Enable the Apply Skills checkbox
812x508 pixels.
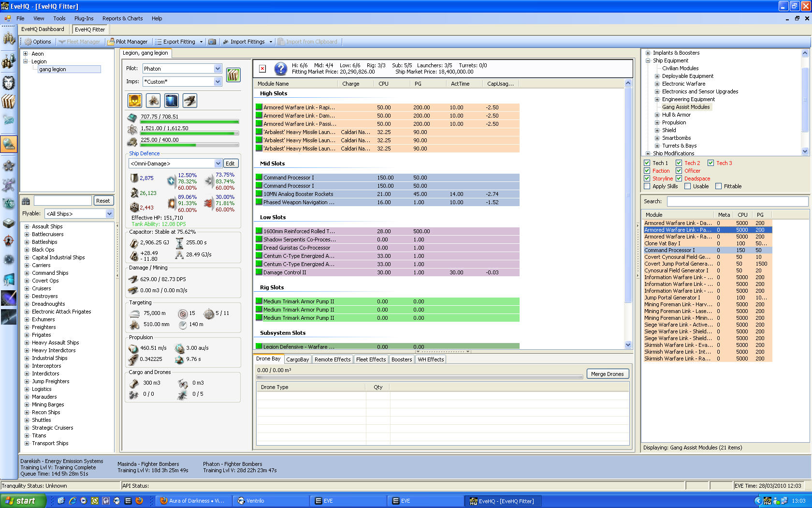point(647,186)
